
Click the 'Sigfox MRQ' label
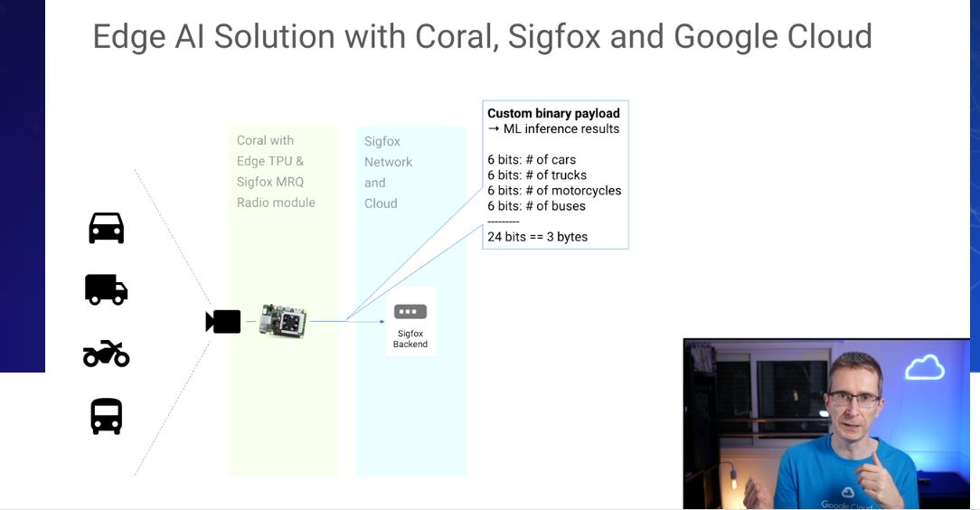270,182
